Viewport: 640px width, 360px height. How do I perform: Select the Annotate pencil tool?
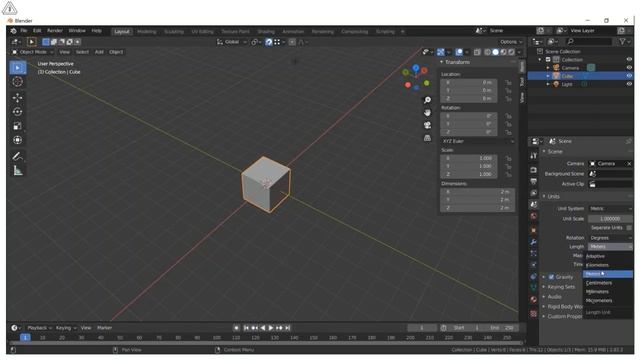click(x=18, y=156)
